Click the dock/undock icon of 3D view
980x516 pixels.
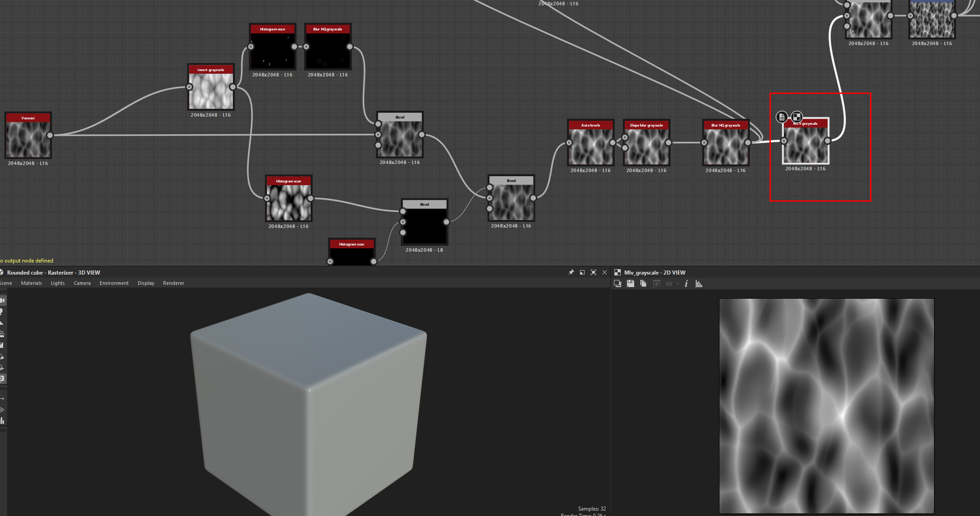pyautogui.click(x=582, y=272)
